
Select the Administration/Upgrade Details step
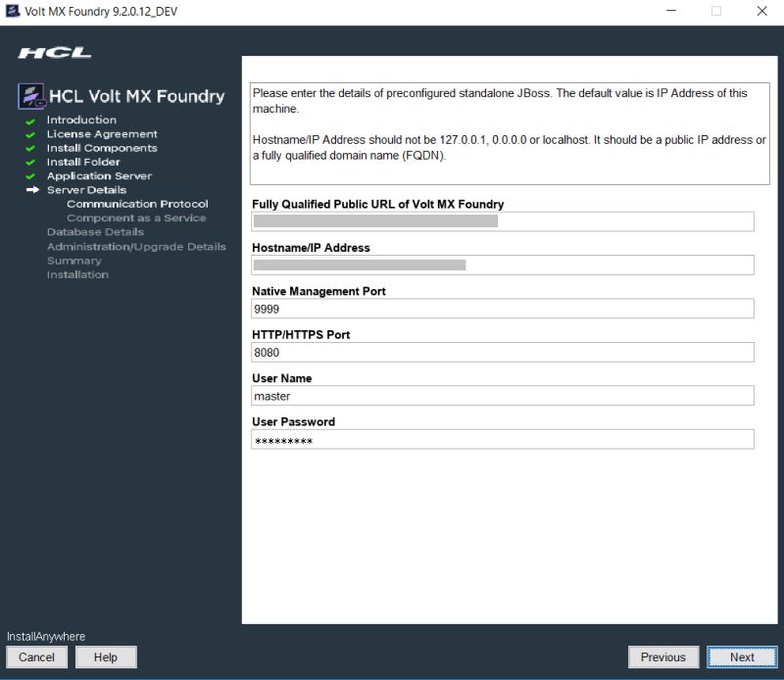point(136,247)
